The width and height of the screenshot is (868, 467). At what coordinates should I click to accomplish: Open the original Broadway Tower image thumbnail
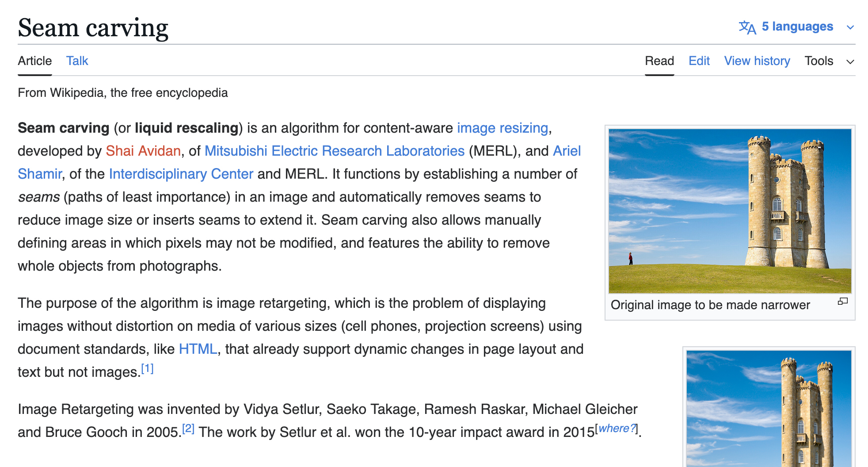730,211
